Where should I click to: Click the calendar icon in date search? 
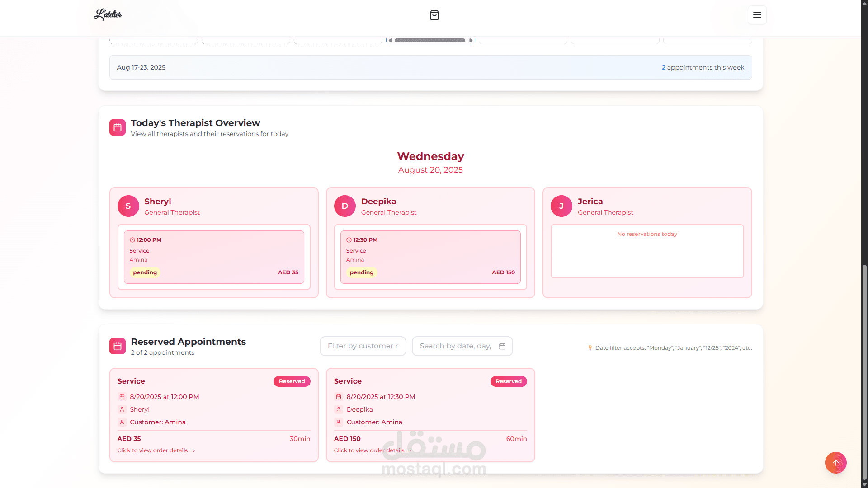[x=502, y=346]
